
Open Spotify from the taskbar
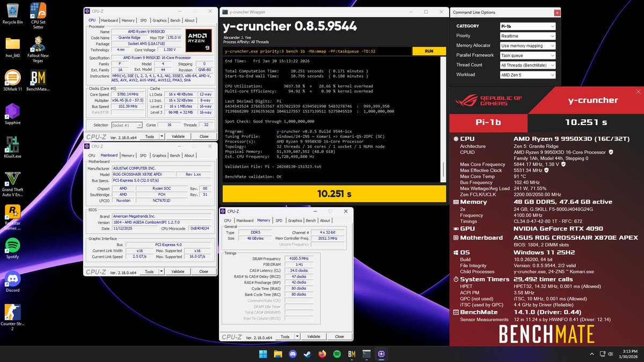337,354
